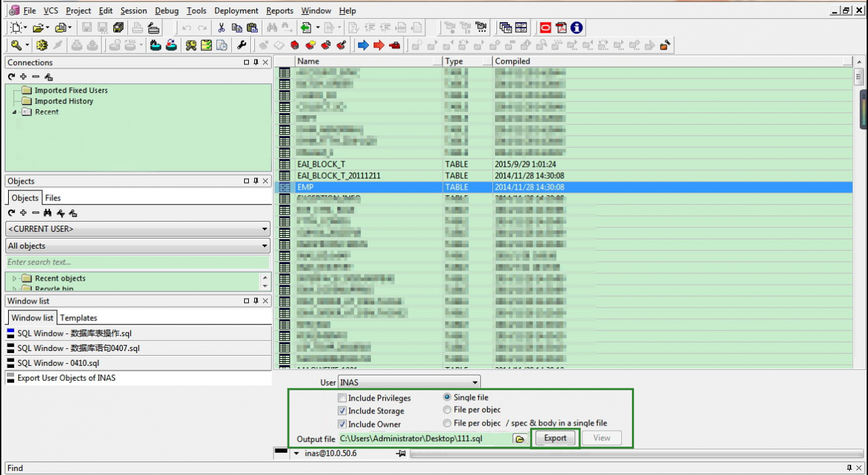Open the Tools menu
The height and width of the screenshot is (475, 868).
(197, 11)
